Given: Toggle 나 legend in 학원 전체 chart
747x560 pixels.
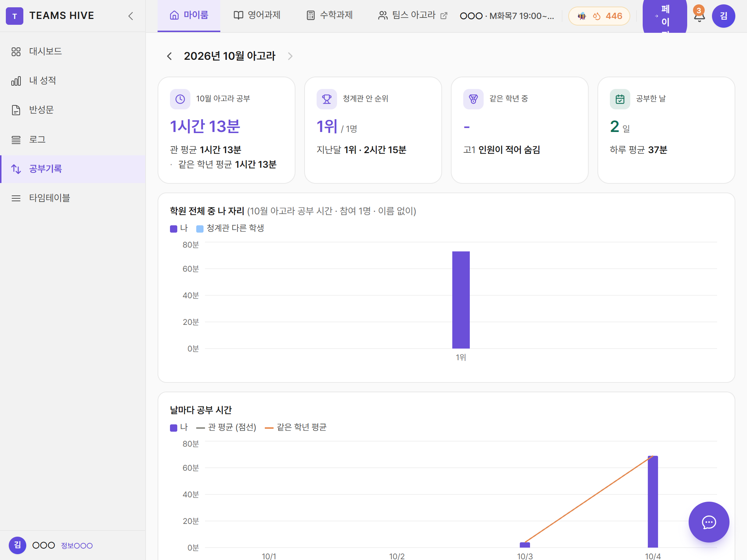Looking at the screenshot, I should pyautogui.click(x=179, y=229).
